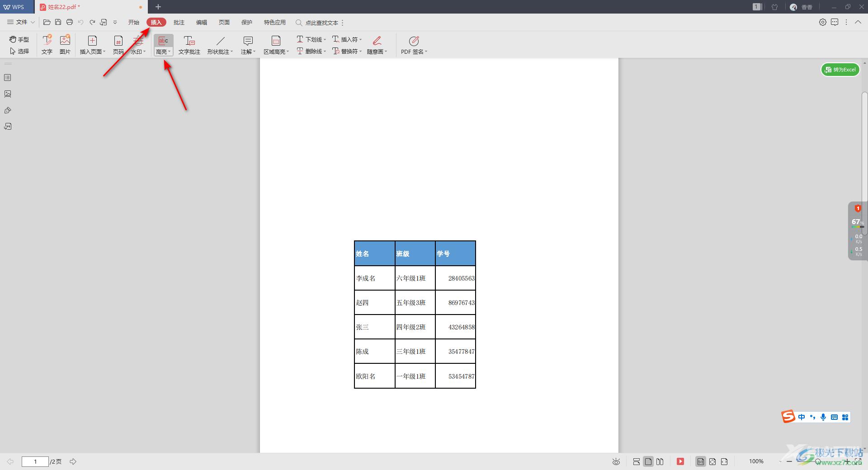The height and width of the screenshot is (470, 868).
Task: Click the table cell 李成名
Action: coord(375,278)
